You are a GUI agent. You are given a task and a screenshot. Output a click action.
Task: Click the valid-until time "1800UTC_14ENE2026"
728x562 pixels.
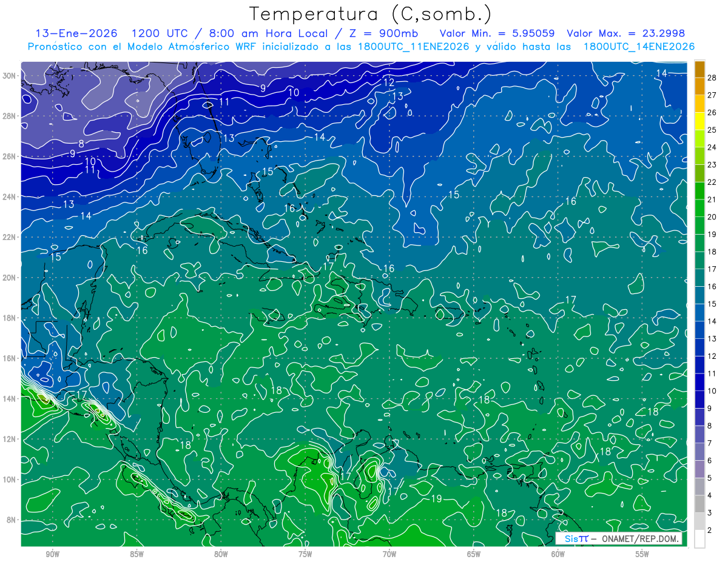pos(639,47)
